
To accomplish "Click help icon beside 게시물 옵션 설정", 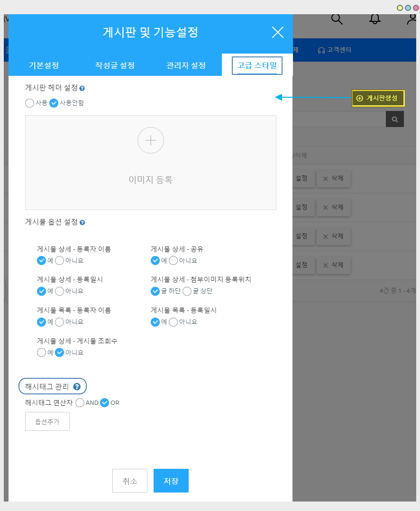I will point(82,223).
